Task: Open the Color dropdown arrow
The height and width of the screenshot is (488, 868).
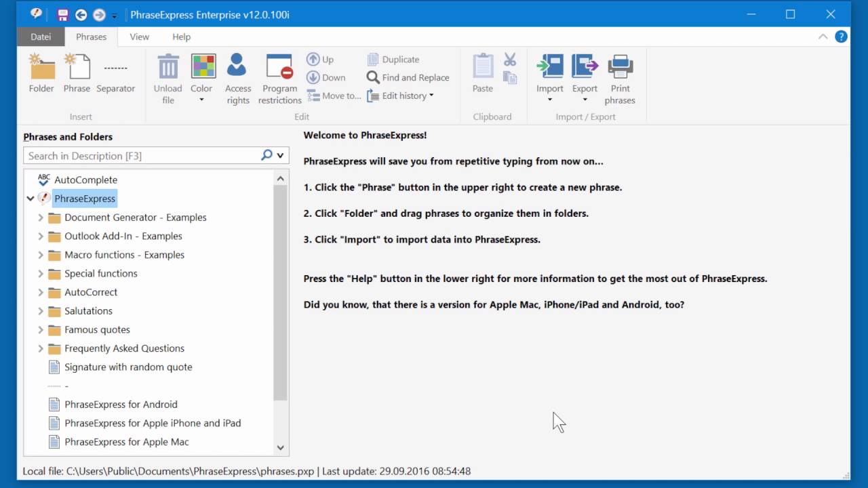Action: tap(201, 100)
